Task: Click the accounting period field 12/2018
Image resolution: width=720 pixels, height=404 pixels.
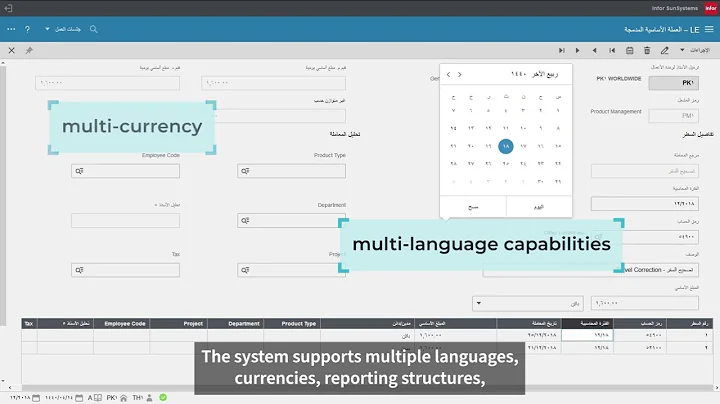Action: (645, 203)
